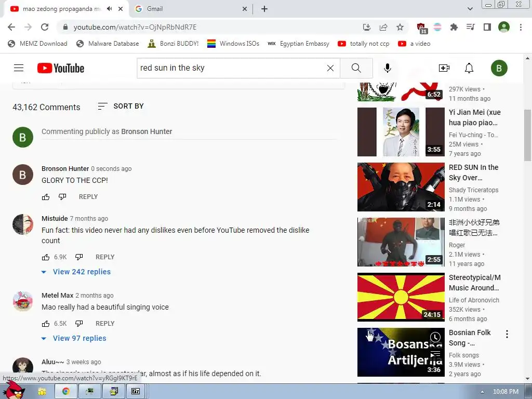
Task: Reply to the GLORY TO THE CCP comment
Action: coord(88,197)
